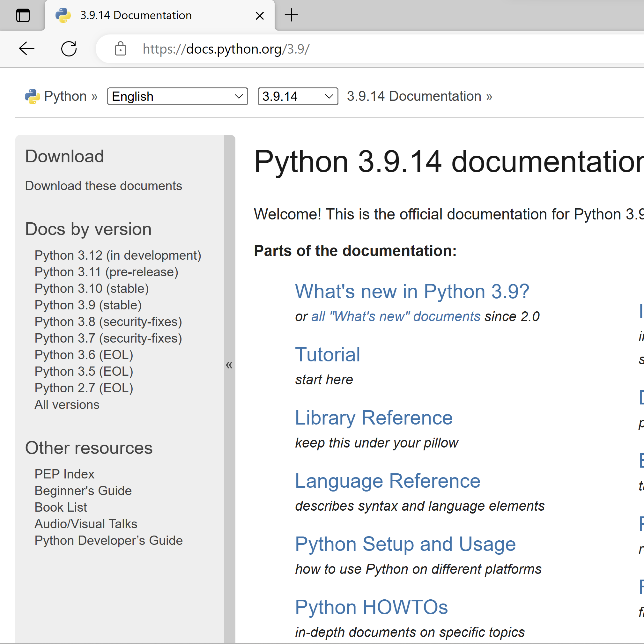This screenshot has height=644, width=644.
Task: Open a new tab with plus icon
Action: 291,15
